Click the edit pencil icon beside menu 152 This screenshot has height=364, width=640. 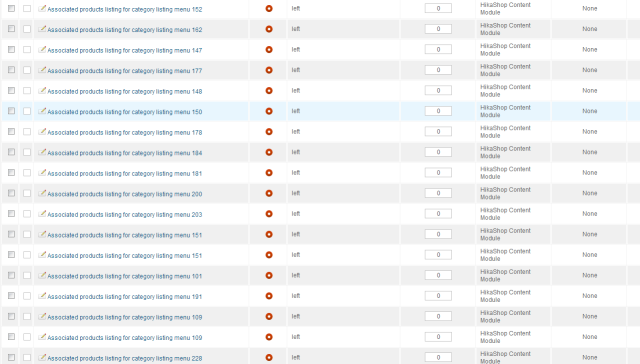(42, 8)
